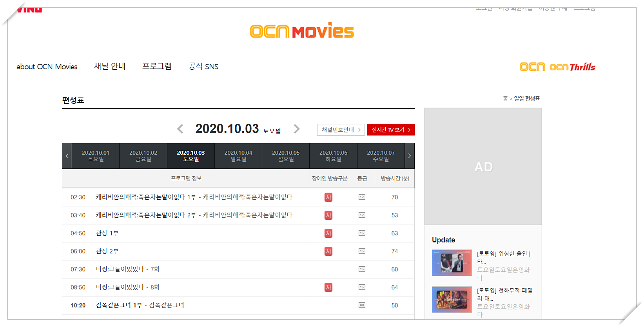
Task: Click 10:20 time cell
Action: pos(78,305)
